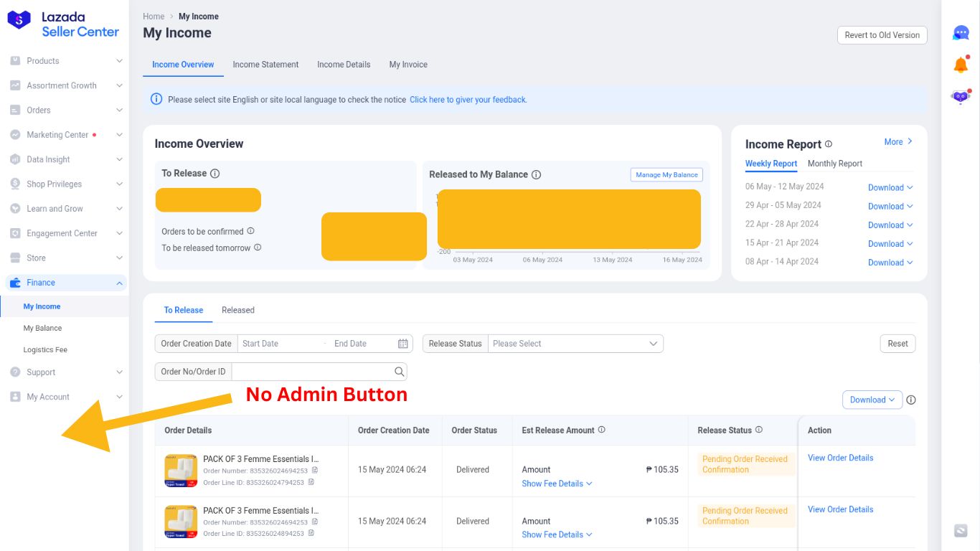
Task: Open the Released tab in order list
Action: [x=237, y=310]
